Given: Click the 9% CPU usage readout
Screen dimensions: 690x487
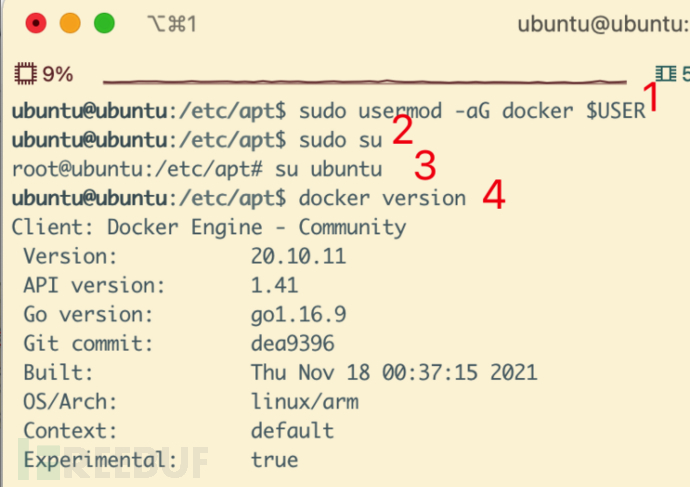Looking at the screenshot, I should (58, 74).
